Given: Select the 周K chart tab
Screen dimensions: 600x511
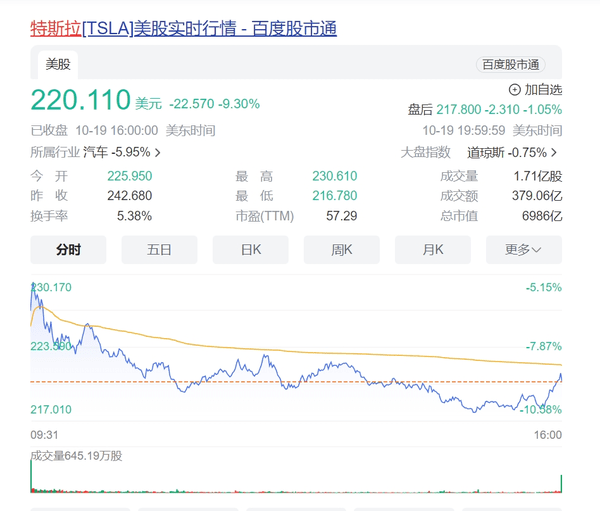Looking at the screenshot, I should click(x=341, y=250).
